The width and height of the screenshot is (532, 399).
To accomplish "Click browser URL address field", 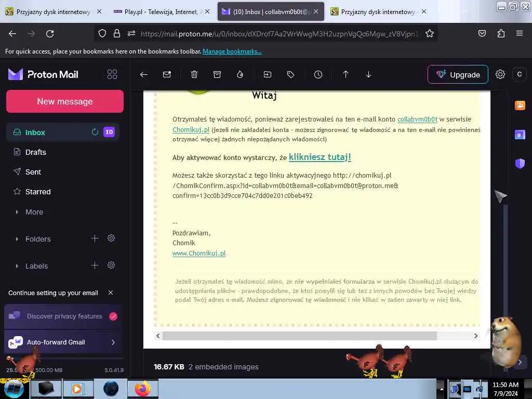I will click(x=280, y=34).
